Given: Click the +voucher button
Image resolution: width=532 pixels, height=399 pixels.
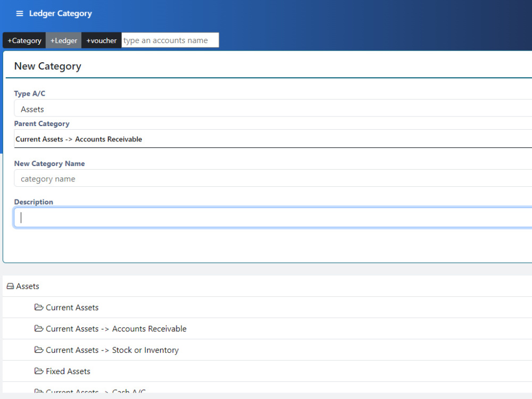Looking at the screenshot, I should [x=102, y=40].
